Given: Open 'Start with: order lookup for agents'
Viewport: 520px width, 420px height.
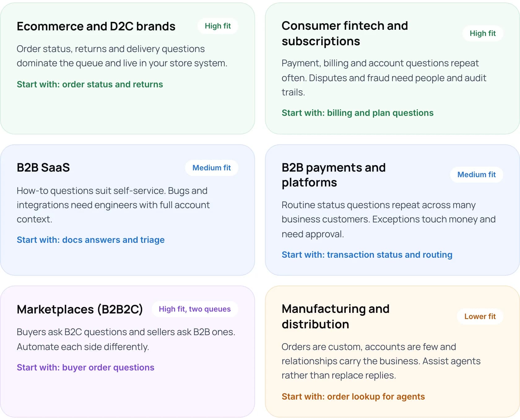Looking at the screenshot, I should pyautogui.click(x=353, y=396).
